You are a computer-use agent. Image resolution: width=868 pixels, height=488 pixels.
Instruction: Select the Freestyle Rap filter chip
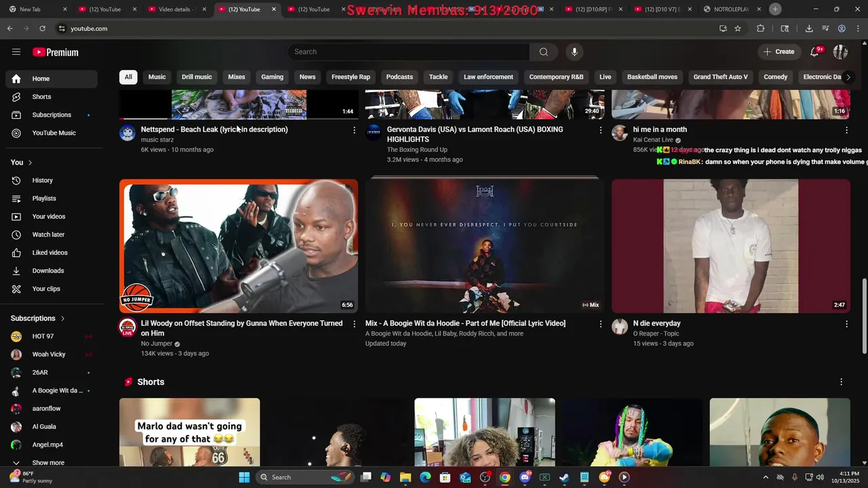351,77
